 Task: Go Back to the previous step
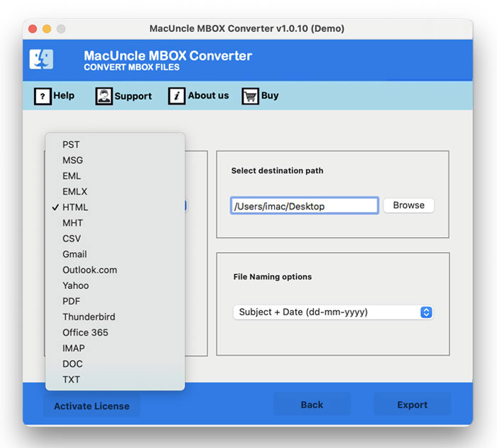pos(312,405)
